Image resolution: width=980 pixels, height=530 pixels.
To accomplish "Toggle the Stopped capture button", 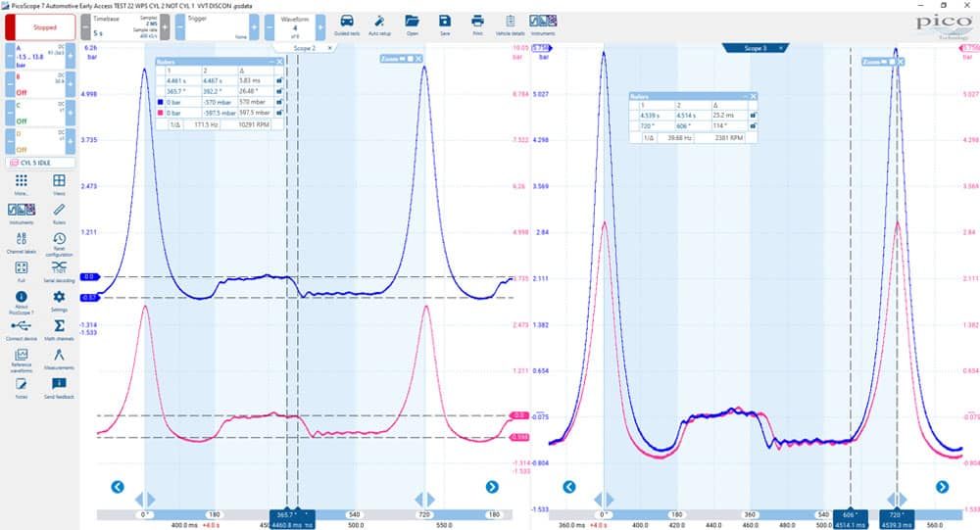I will [x=40, y=27].
